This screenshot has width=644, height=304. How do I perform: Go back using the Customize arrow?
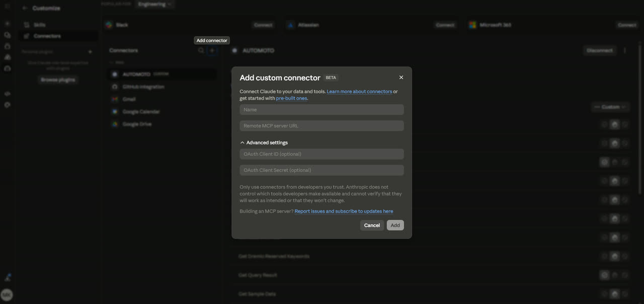25,9
